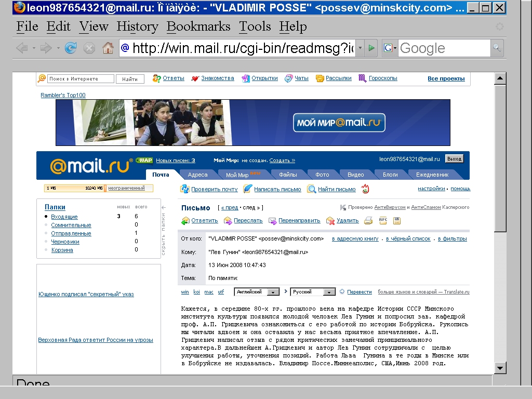The height and width of the screenshot is (399, 532).
Task: Click the Google search magnifier icon
Action: pyautogui.click(x=497, y=48)
